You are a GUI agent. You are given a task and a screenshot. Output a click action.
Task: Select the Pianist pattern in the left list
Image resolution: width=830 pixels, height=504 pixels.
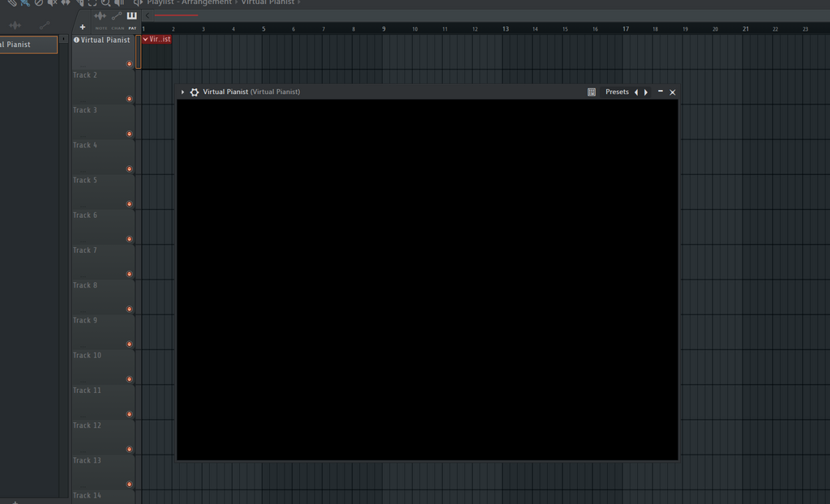[x=28, y=45]
